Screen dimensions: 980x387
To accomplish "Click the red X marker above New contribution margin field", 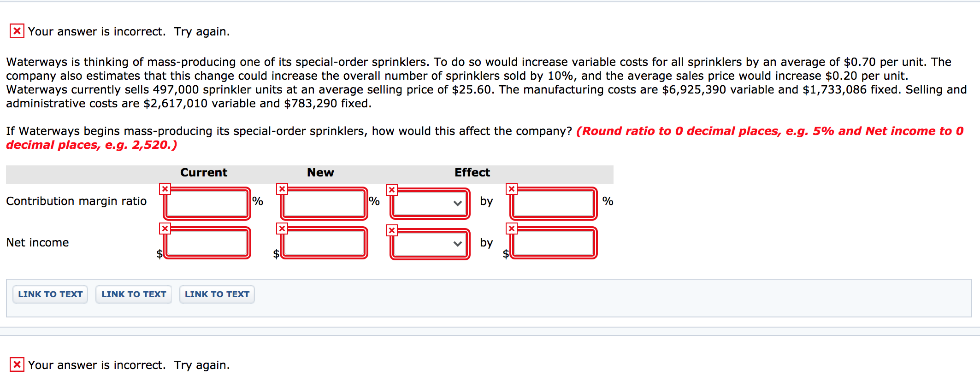I will pos(281,189).
